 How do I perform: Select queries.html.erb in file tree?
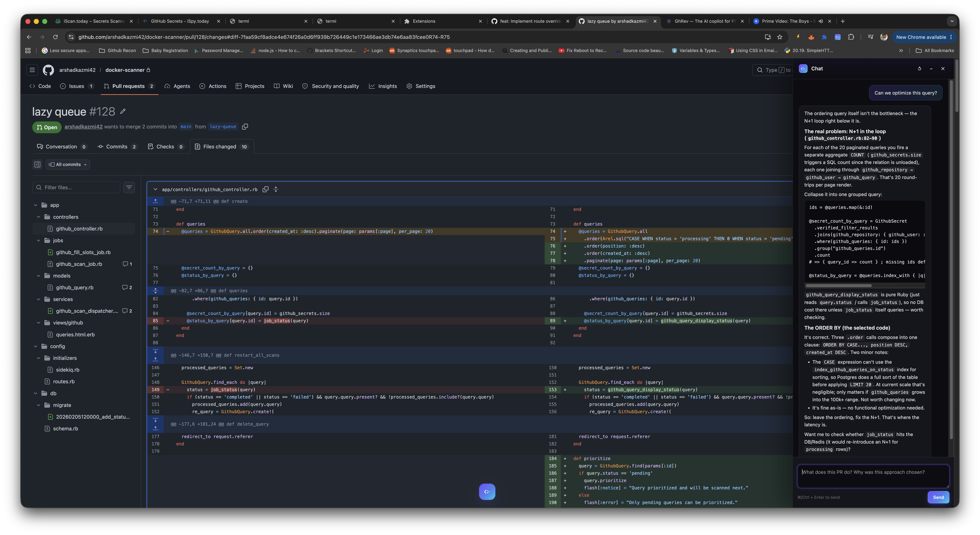75,335
